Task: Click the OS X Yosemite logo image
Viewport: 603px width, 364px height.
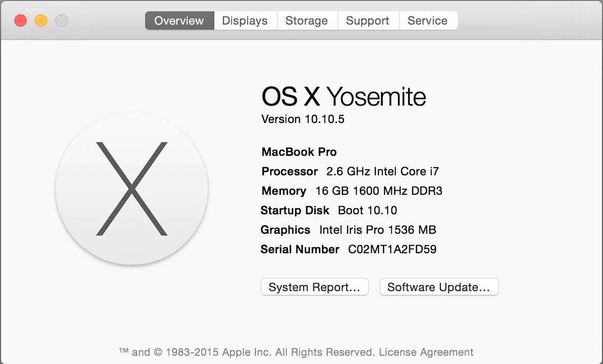Action: pyautogui.click(x=132, y=189)
